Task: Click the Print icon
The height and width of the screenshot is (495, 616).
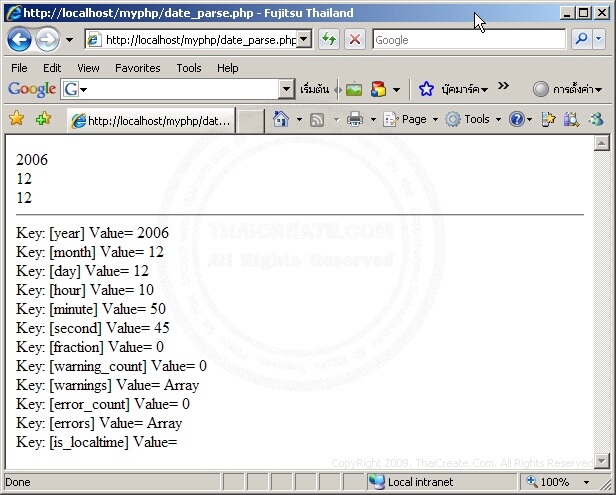Action: (x=355, y=119)
